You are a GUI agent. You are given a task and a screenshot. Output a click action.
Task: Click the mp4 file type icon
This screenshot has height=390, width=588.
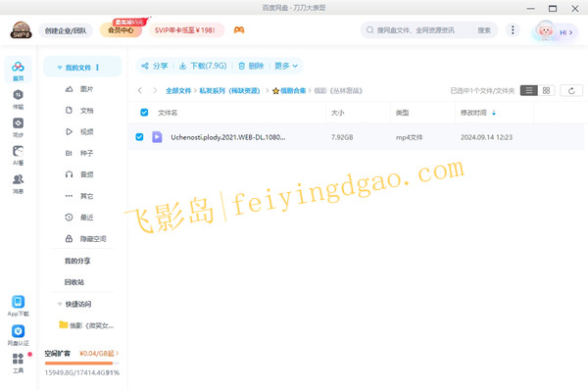[x=157, y=137]
